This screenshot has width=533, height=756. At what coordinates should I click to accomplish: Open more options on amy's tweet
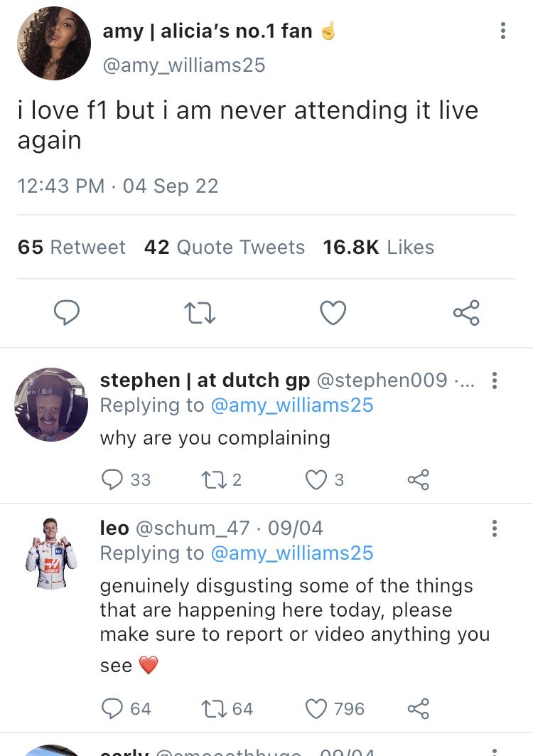point(503,30)
